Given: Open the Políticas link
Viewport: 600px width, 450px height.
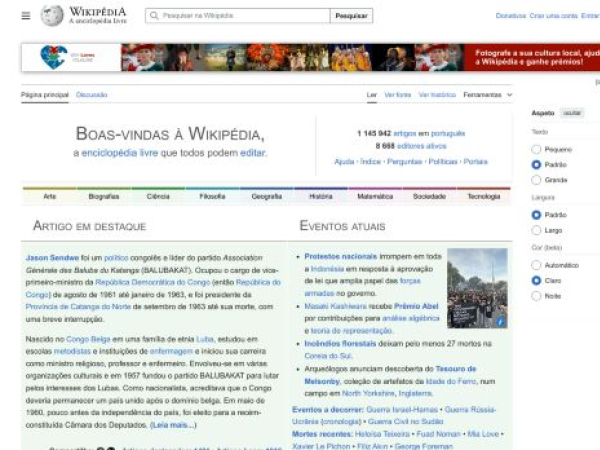Looking at the screenshot, I should pyautogui.click(x=443, y=161).
